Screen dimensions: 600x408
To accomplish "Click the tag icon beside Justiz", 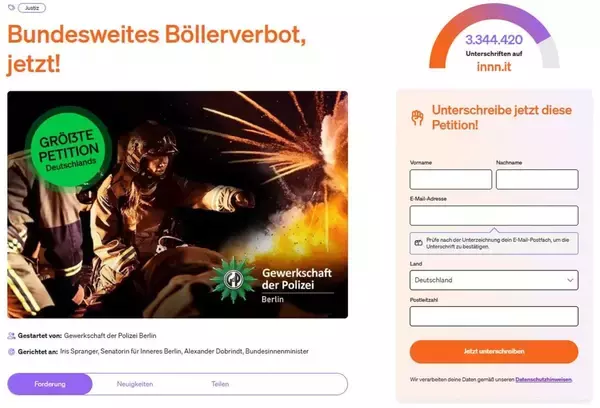I will click(11, 7).
